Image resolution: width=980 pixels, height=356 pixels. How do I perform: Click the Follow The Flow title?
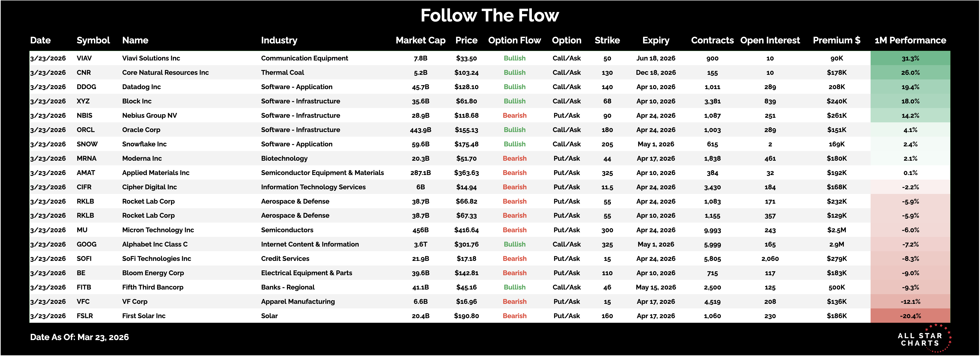pos(490,16)
